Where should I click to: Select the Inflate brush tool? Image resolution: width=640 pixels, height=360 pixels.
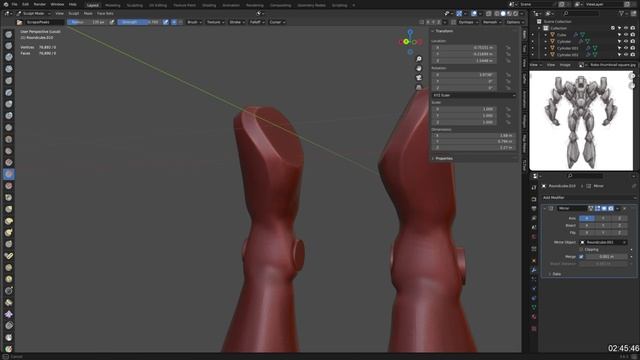pyautogui.click(x=9, y=104)
